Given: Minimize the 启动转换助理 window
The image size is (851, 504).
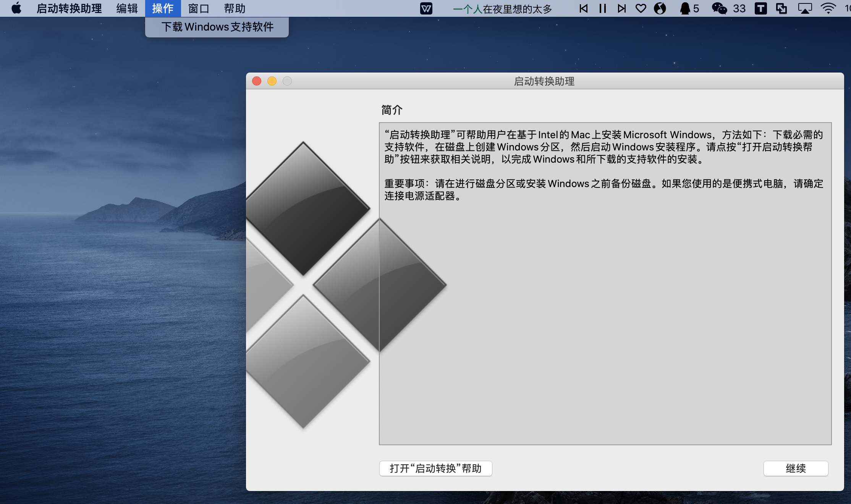Looking at the screenshot, I should [272, 81].
